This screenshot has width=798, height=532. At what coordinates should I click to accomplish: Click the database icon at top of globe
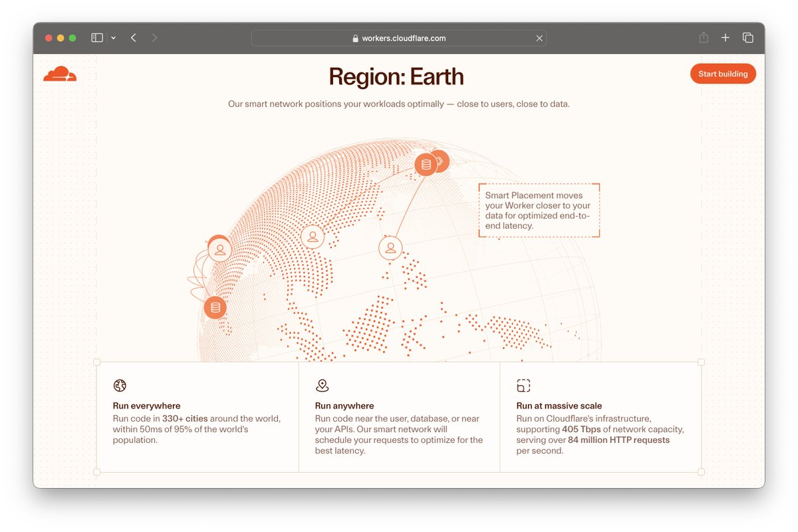tap(426, 164)
